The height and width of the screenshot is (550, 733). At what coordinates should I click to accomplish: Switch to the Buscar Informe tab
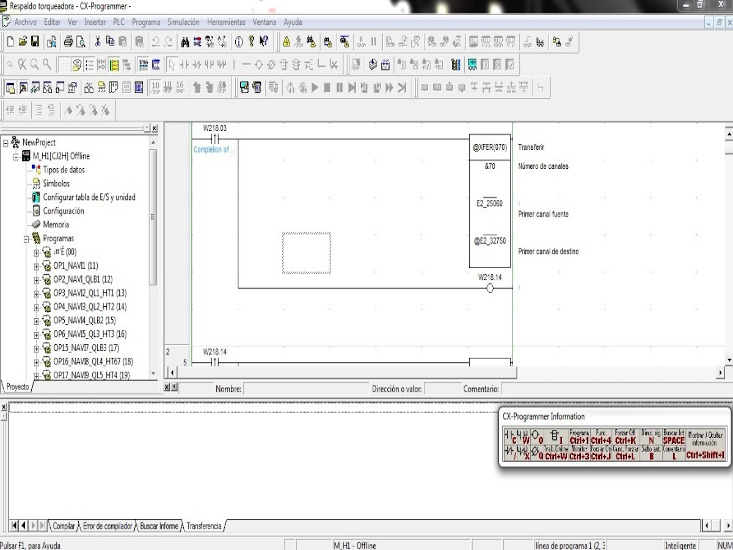click(x=159, y=525)
